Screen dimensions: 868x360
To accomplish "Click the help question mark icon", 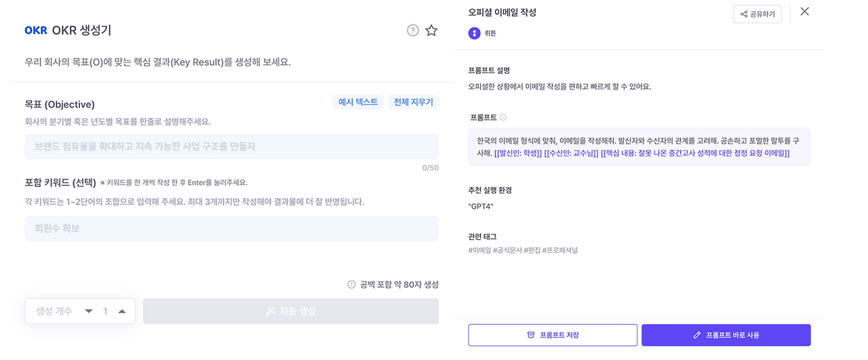I will pyautogui.click(x=412, y=31).
